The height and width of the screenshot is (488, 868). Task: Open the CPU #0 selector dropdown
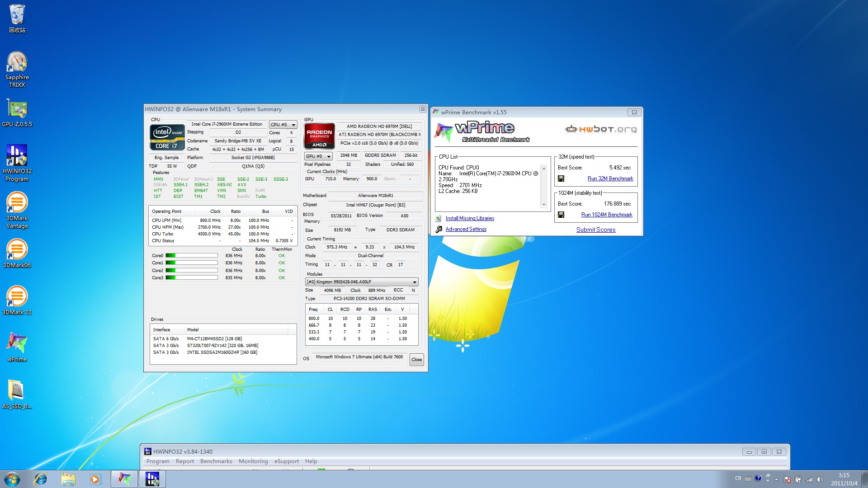(x=283, y=125)
